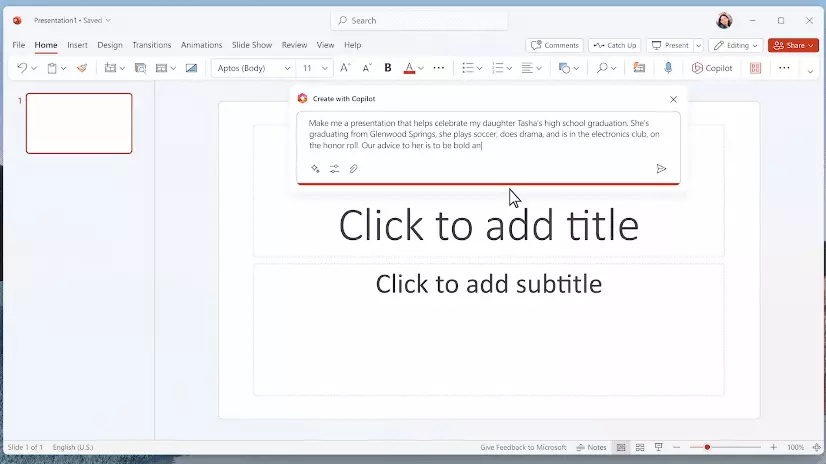Viewport: 826px width, 464px height.
Task: Toggle Bold formatting
Action: [388, 68]
